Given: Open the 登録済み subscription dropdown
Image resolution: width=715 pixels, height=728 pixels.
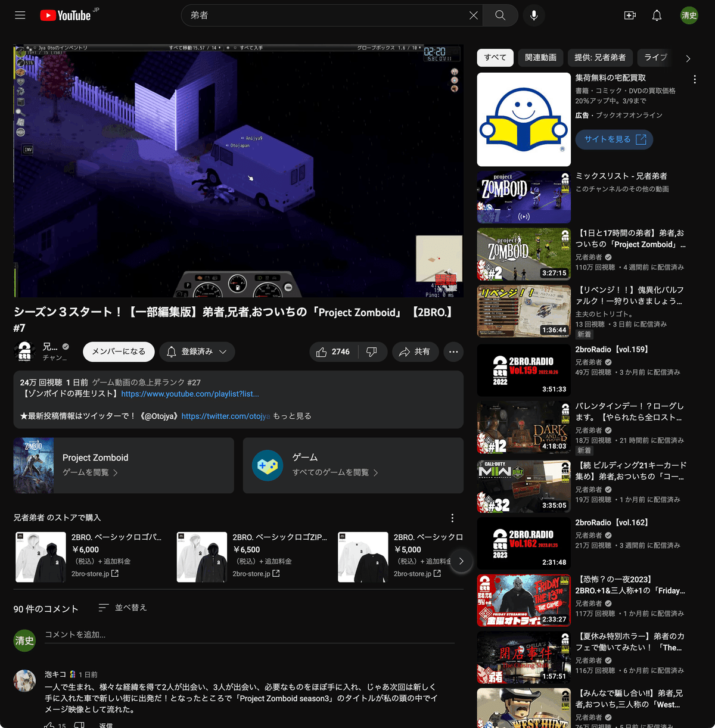Looking at the screenshot, I should pos(197,351).
